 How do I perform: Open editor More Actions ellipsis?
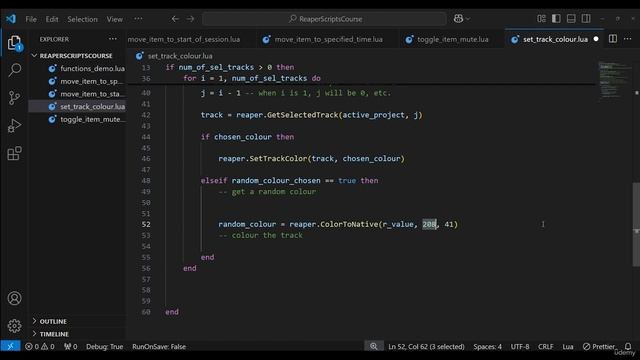coord(627,39)
